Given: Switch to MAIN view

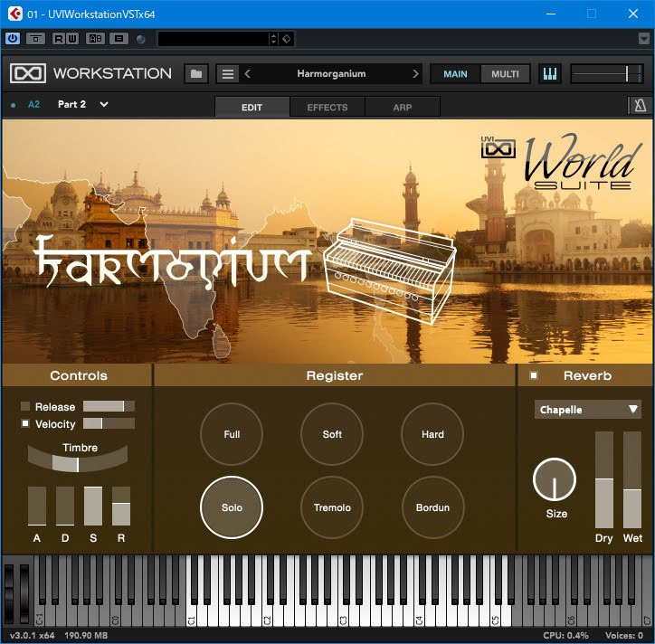Looking at the screenshot, I should pyautogui.click(x=455, y=74).
